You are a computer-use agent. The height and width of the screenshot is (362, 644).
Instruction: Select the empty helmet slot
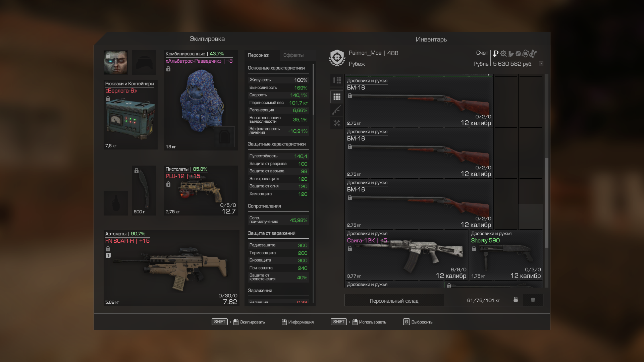tap(144, 63)
